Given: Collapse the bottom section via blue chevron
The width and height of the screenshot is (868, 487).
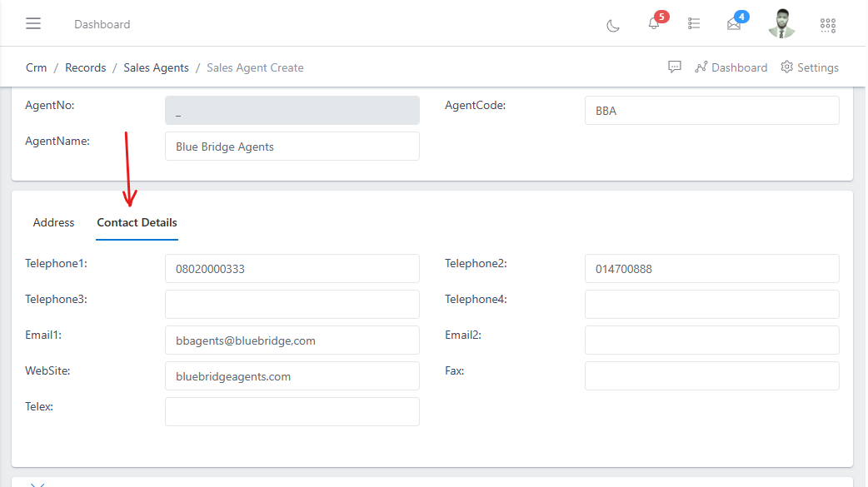Looking at the screenshot, I should (x=37, y=483).
